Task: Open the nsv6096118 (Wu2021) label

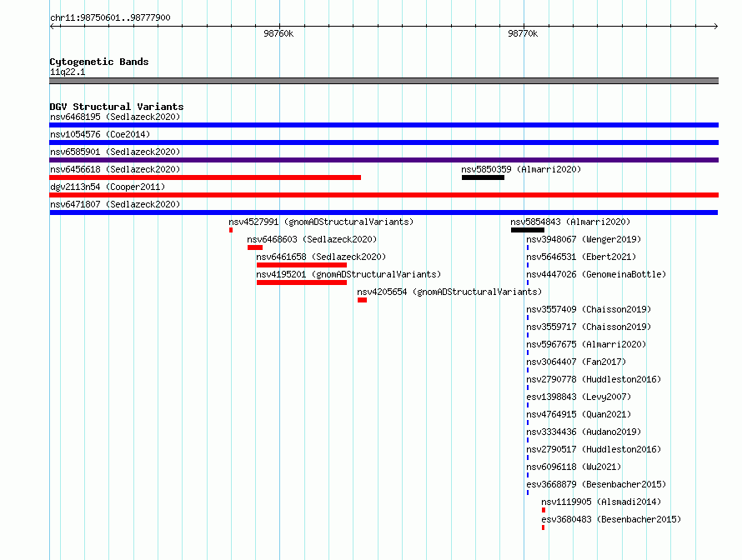Action: [x=574, y=467]
